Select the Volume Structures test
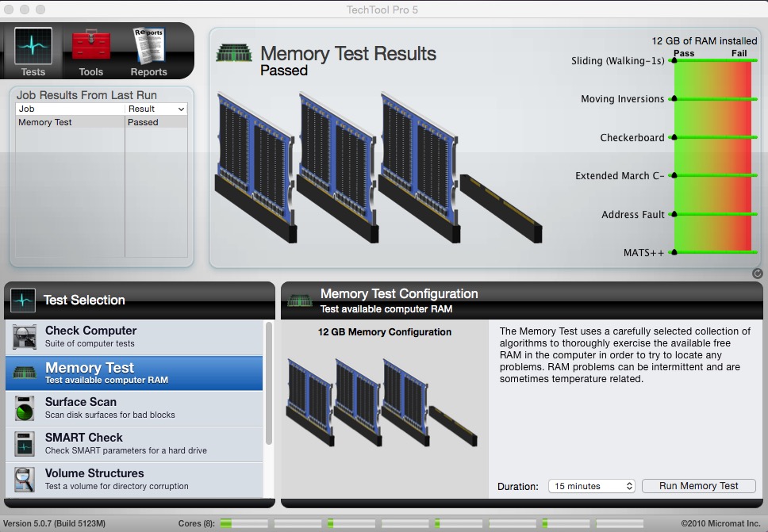This screenshot has width=768, height=532. click(134, 480)
